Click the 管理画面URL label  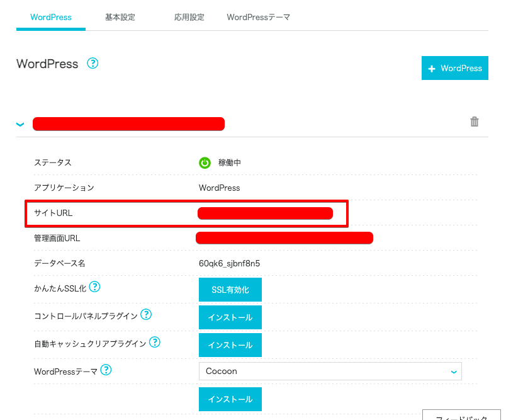pyautogui.click(x=57, y=238)
